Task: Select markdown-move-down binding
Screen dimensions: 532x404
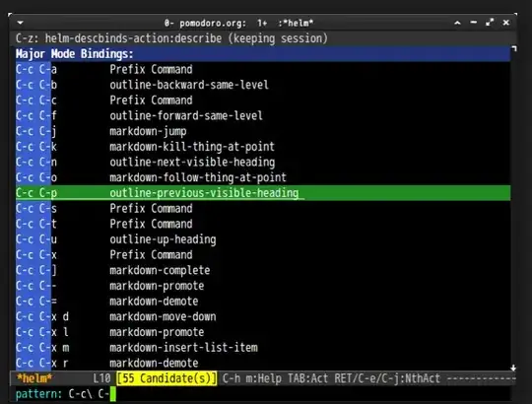Action: click(x=263, y=316)
